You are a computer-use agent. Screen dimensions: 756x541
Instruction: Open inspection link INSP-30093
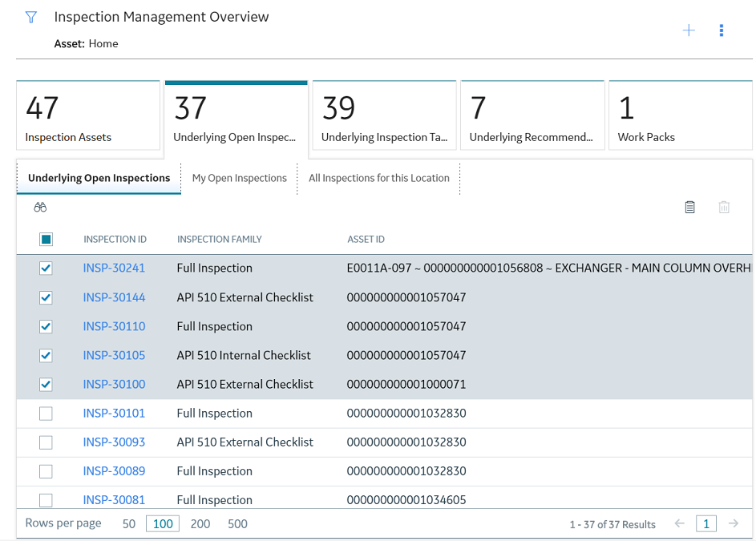114,442
